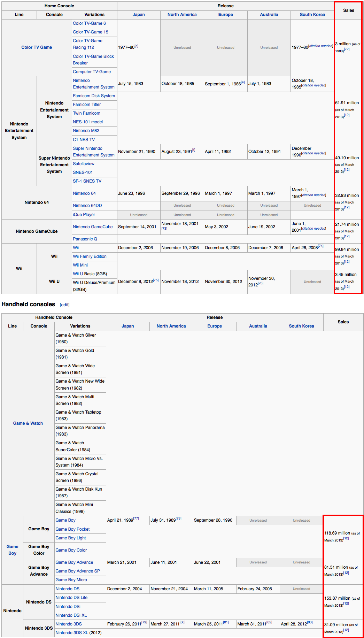364x638 pixels.
Task: Open the Panasonic Q link
Action: [x=85, y=239]
